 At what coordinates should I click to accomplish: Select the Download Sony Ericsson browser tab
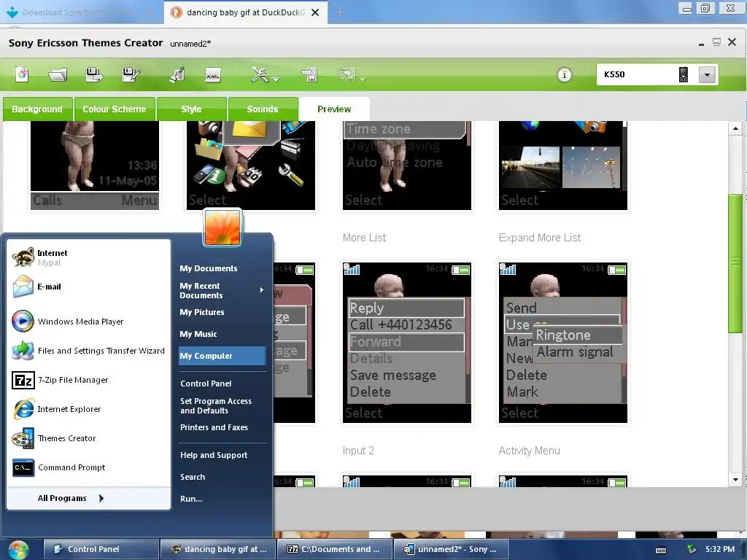pos(81,12)
